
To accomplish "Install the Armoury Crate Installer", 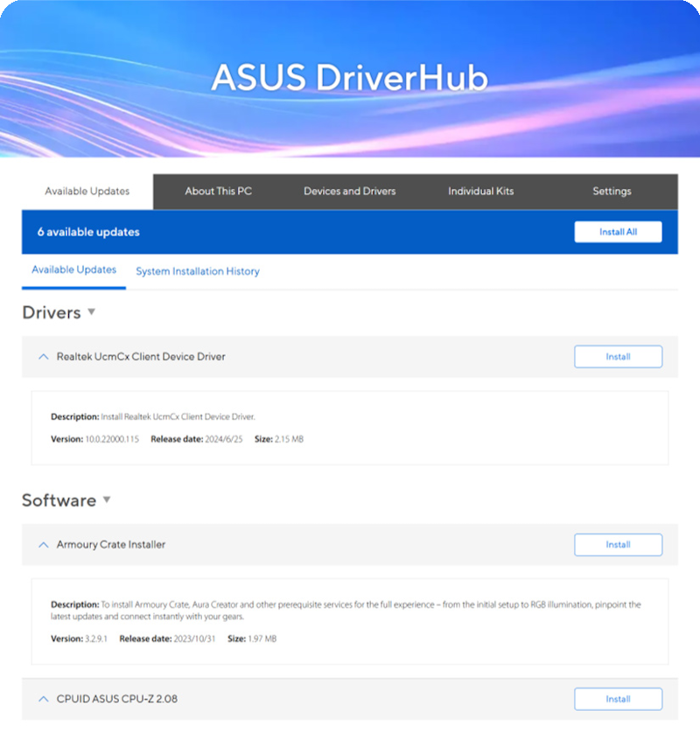I will tap(618, 544).
